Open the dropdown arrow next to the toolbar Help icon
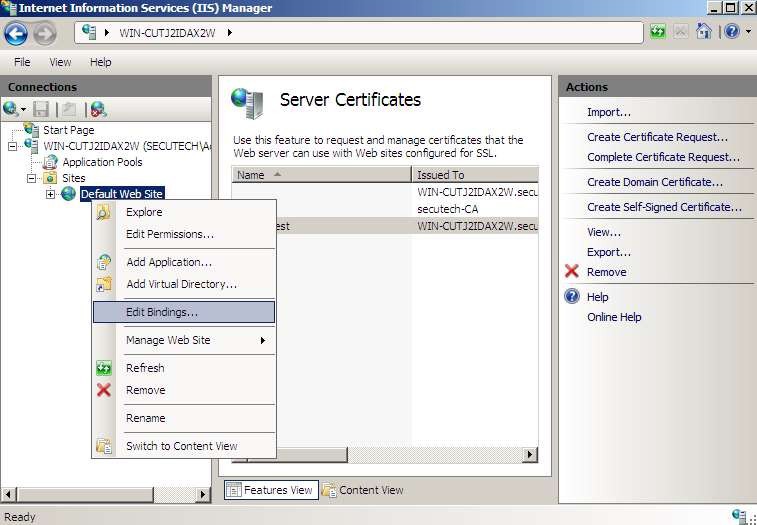Viewport: 757px width, 525px height. [748, 32]
